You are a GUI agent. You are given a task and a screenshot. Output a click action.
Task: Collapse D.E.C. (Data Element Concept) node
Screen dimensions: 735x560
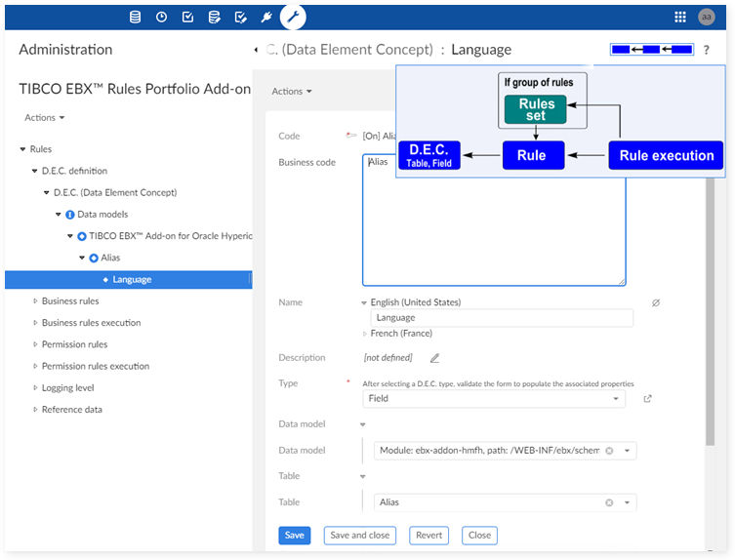pyautogui.click(x=47, y=192)
